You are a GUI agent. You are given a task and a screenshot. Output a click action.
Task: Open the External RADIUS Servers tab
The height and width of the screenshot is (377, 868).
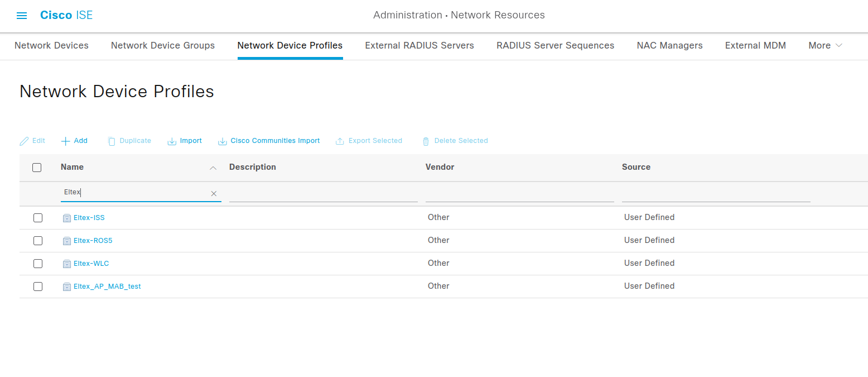[419, 46]
